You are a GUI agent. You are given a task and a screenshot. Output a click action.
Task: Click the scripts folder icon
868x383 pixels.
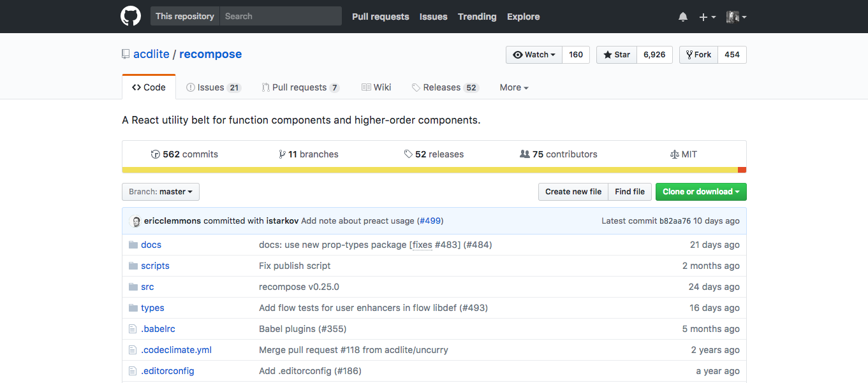[x=133, y=266]
